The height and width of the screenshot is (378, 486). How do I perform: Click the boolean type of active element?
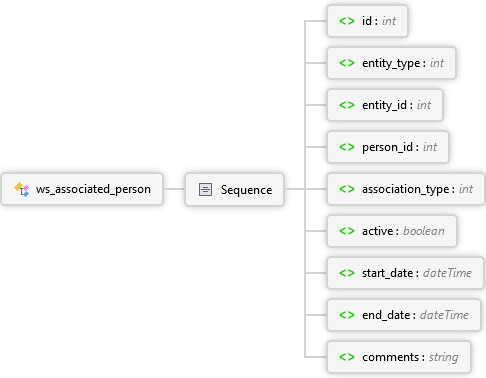424,231
